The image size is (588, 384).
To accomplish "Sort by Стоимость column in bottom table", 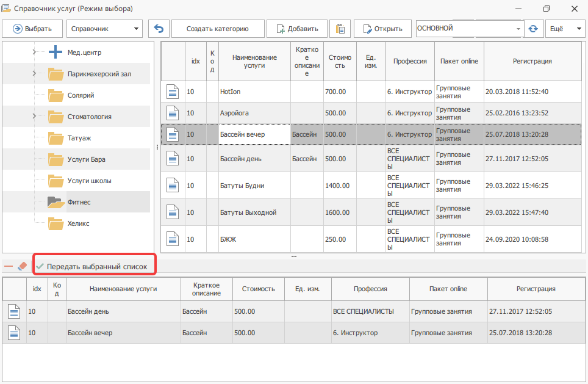I will [x=259, y=289].
